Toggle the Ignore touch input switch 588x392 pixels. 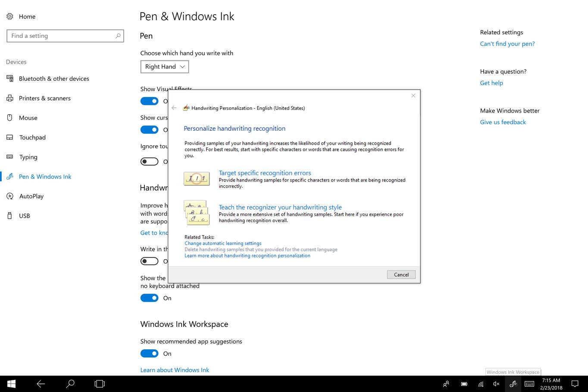[150, 162]
